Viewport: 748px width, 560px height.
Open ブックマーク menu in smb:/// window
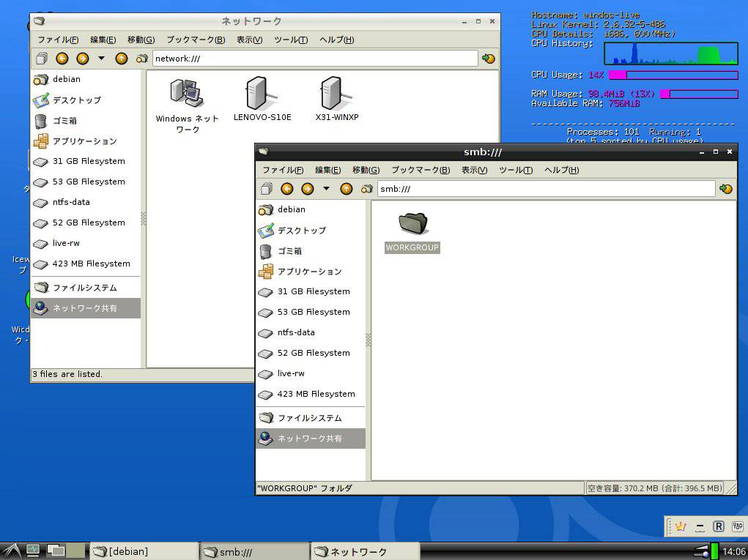[421, 170]
